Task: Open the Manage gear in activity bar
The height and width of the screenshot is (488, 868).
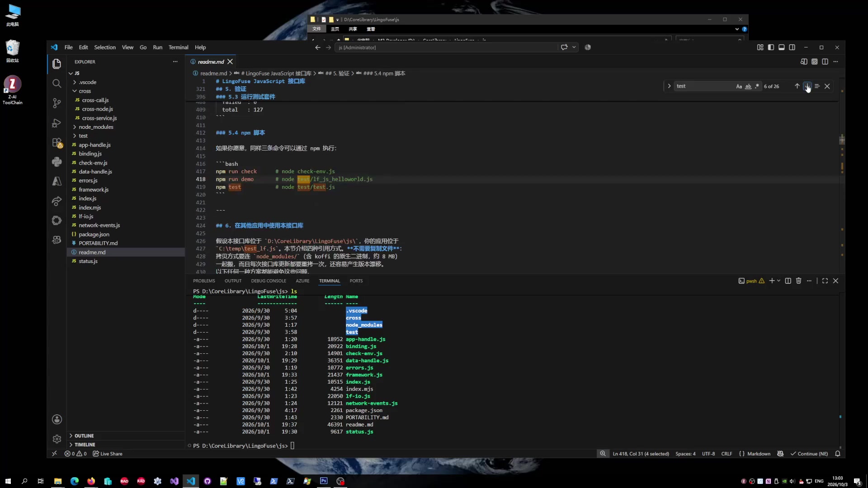Action: point(57,439)
